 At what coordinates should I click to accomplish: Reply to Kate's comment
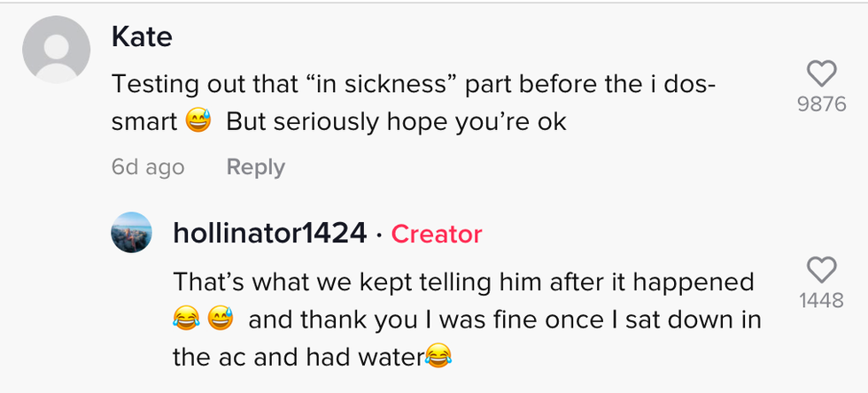(x=255, y=167)
